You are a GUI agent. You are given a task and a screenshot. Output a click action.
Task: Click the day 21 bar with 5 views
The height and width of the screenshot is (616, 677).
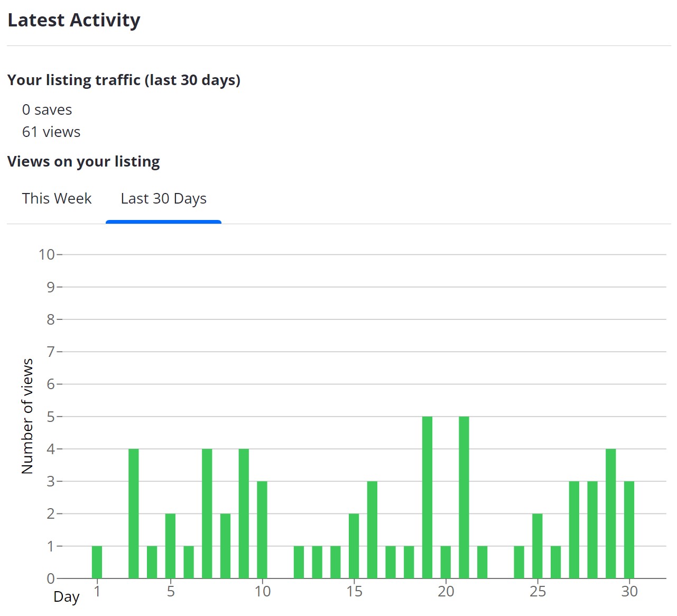(x=464, y=498)
